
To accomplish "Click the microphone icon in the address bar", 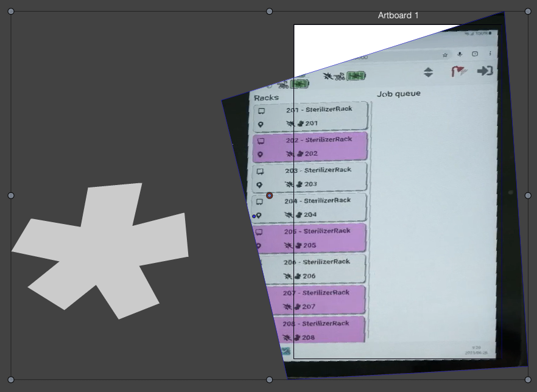I will tap(460, 55).
